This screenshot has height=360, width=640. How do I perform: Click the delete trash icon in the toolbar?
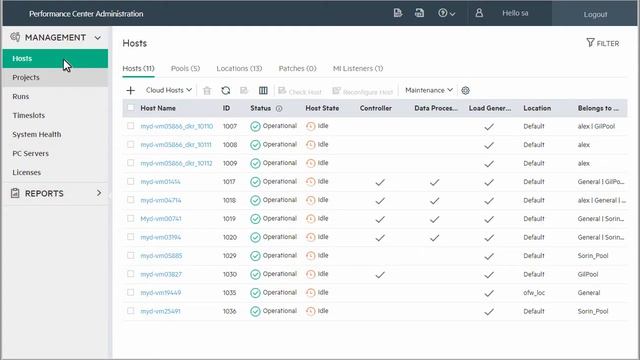207,91
